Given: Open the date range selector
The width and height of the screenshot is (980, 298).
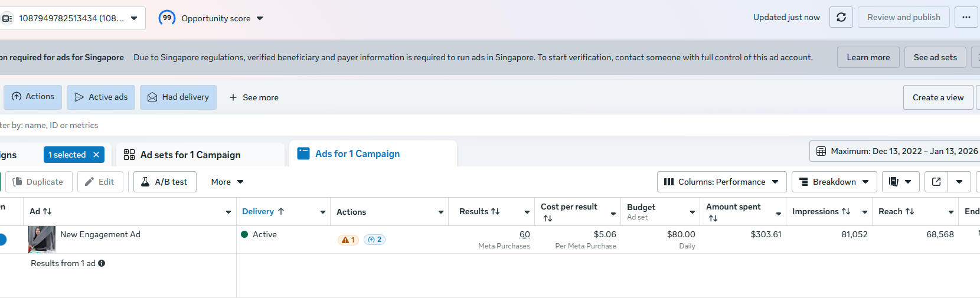Looking at the screenshot, I should coord(897,151).
